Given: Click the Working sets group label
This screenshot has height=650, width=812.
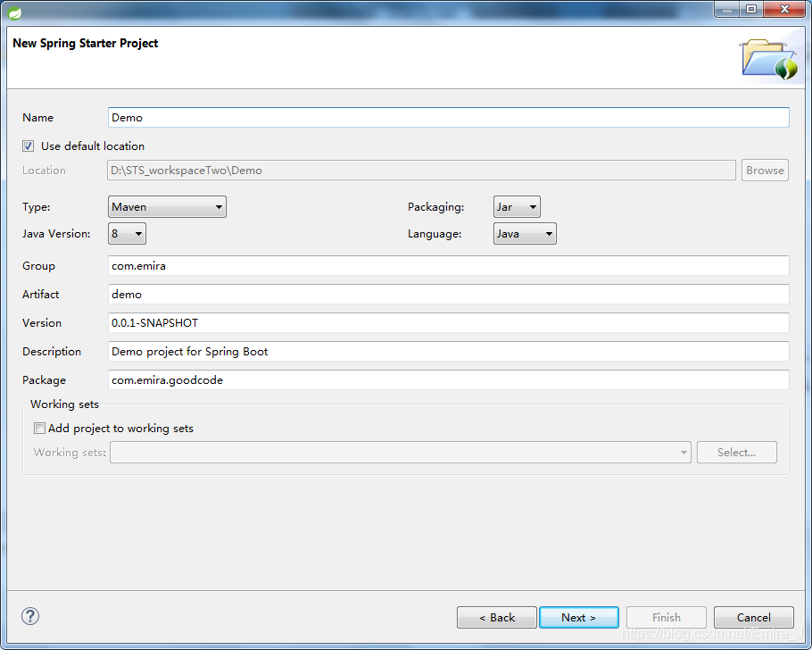Looking at the screenshot, I should point(64,404).
